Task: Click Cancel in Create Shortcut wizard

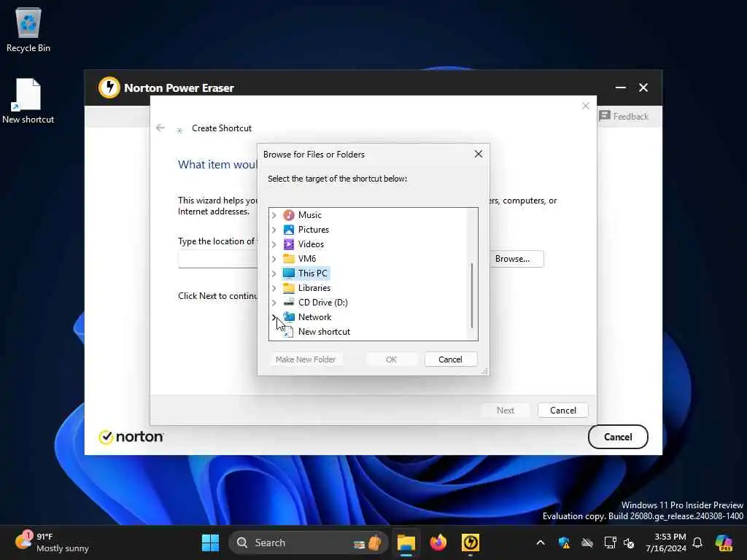Action: pos(563,411)
